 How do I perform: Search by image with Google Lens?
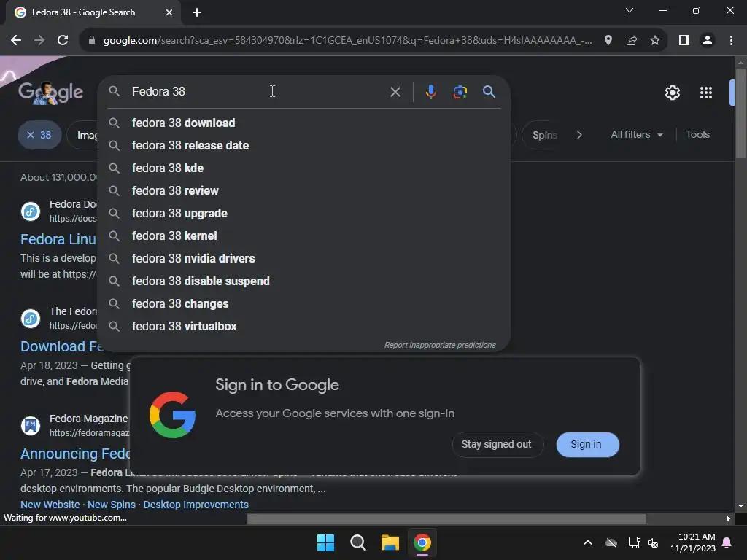460,91
